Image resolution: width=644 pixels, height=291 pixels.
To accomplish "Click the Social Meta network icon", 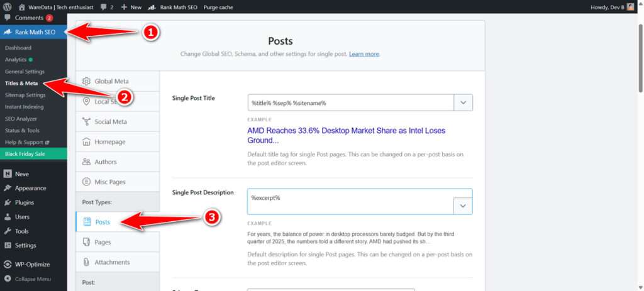I will (86, 121).
